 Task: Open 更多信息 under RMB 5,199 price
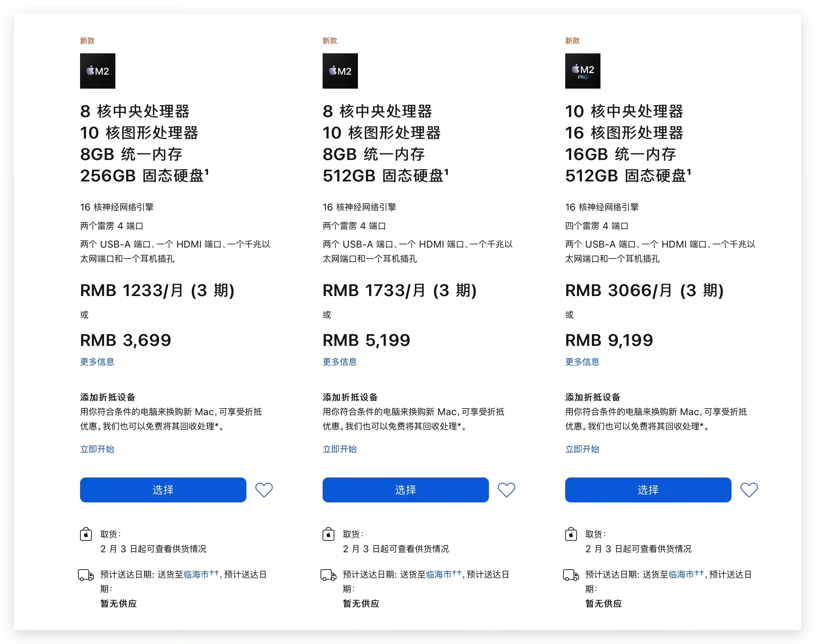pyautogui.click(x=339, y=361)
